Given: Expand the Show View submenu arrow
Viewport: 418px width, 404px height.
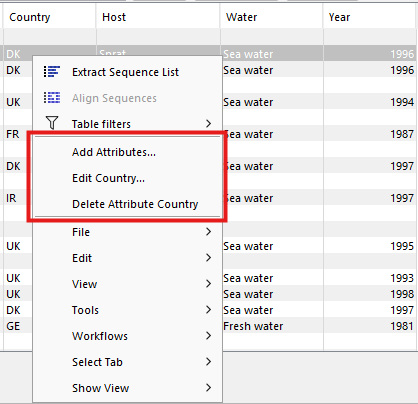Looking at the screenshot, I should pyautogui.click(x=209, y=388).
